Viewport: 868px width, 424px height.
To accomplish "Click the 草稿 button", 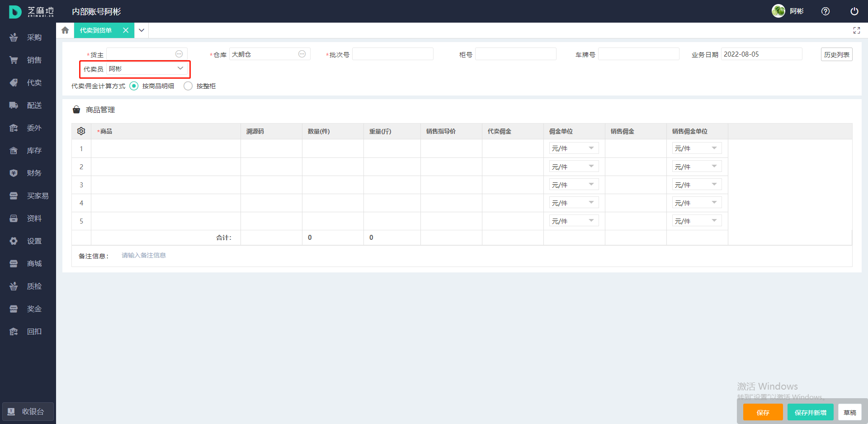I will [850, 412].
